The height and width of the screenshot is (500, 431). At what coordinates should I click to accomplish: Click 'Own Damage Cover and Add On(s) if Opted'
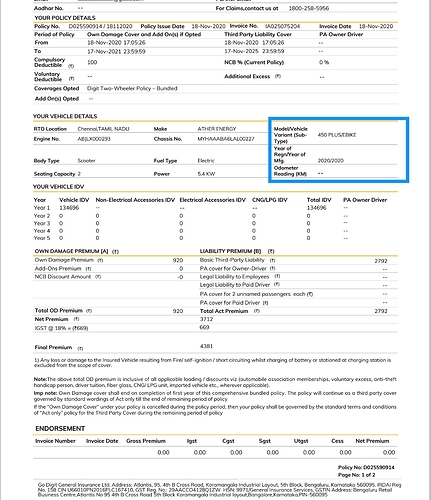(x=144, y=34)
